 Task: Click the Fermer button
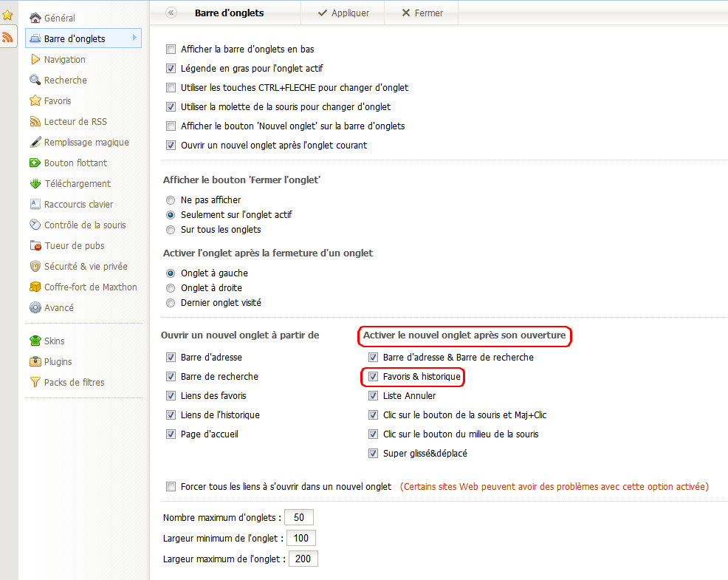coord(422,13)
